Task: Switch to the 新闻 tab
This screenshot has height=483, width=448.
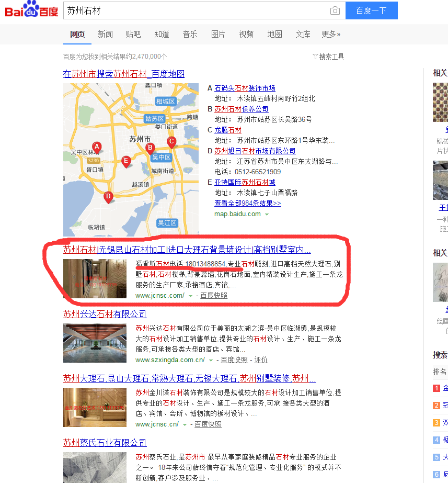Action: (105, 34)
